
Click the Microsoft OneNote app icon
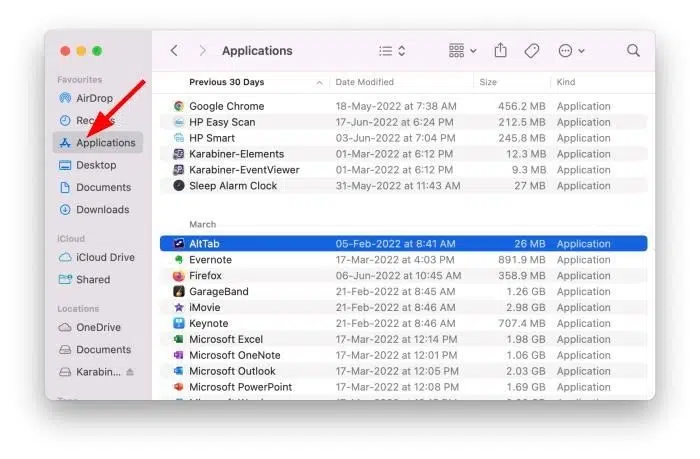[179, 355]
